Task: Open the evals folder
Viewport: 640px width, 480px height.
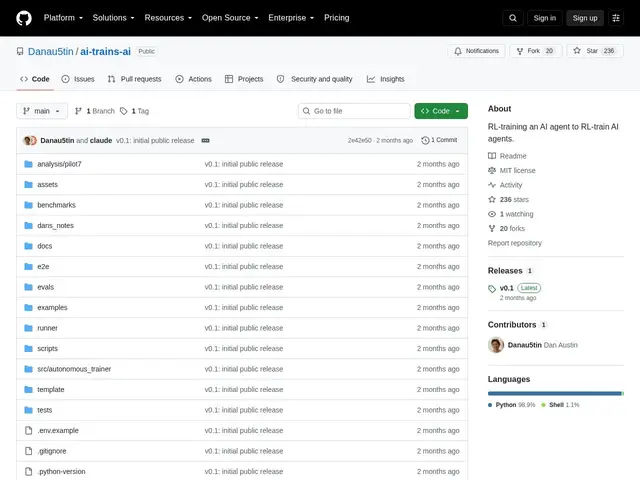Action: click(x=45, y=287)
